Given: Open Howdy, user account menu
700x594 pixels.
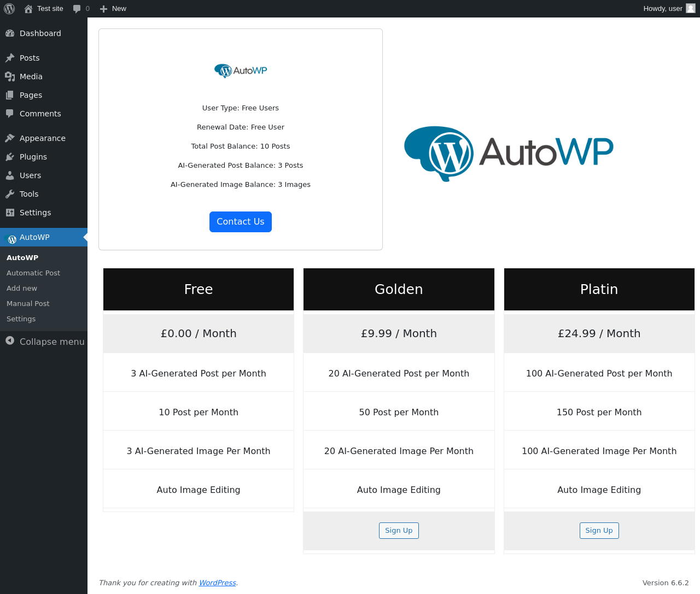Looking at the screenshot, I should (x=669, y=9).
